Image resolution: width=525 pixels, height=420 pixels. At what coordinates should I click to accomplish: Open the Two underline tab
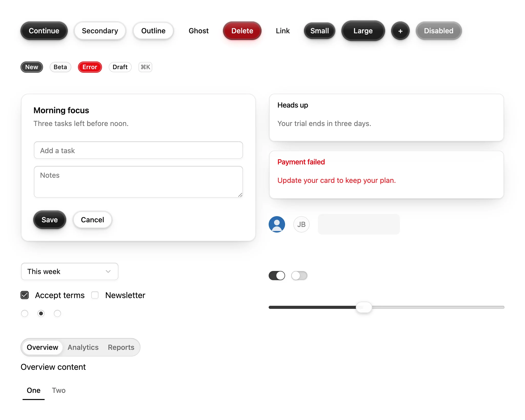(x=59, y=390)
